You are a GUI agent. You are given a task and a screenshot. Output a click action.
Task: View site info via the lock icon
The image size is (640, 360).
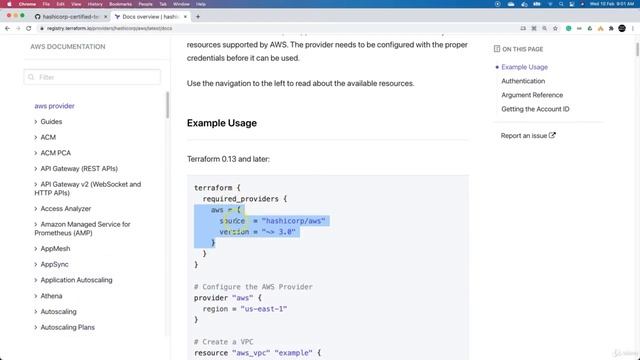click(x=42, y=29)
